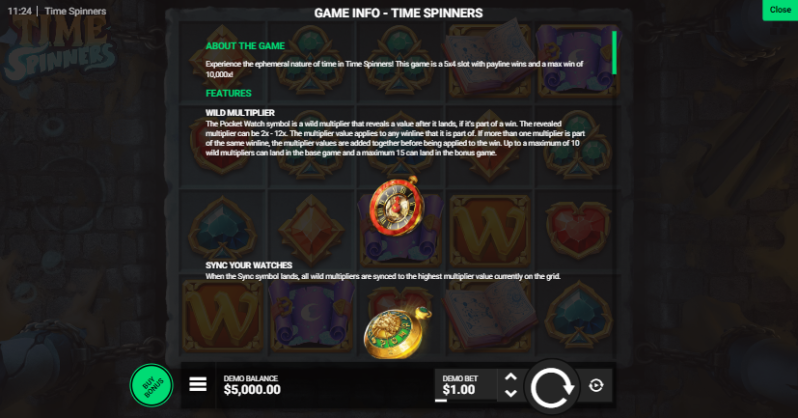Click the green Buy Bonus button
The height and width of the screenshot is (418, 798).
[x=152, y=385]
